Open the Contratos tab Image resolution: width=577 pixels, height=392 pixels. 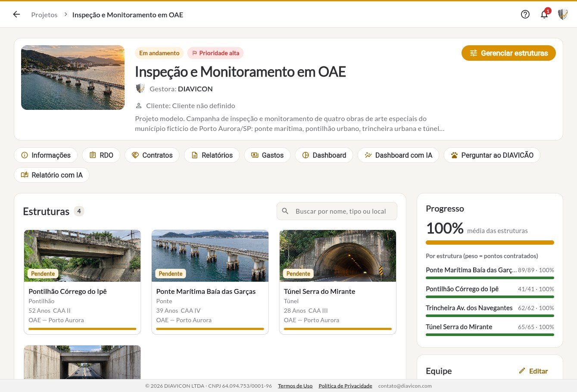tap(152, 155)
